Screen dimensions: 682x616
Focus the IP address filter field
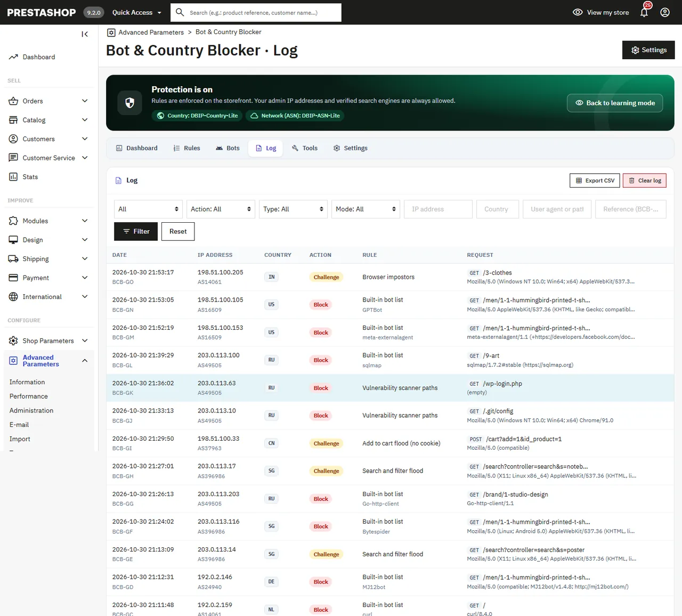[439, 209]
